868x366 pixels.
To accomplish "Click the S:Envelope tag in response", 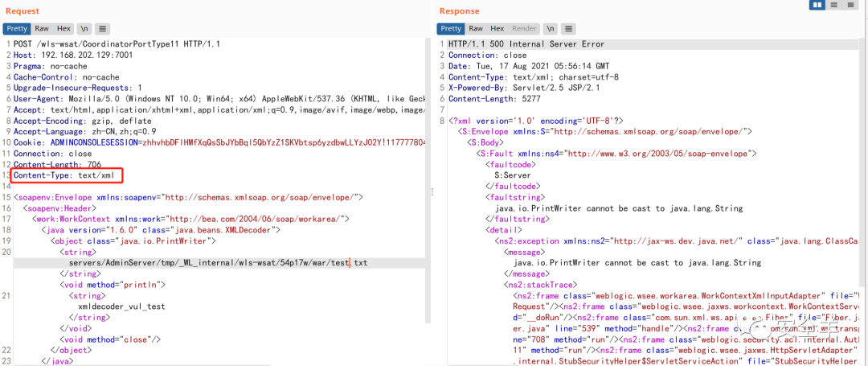I will [x=605, y=132].
